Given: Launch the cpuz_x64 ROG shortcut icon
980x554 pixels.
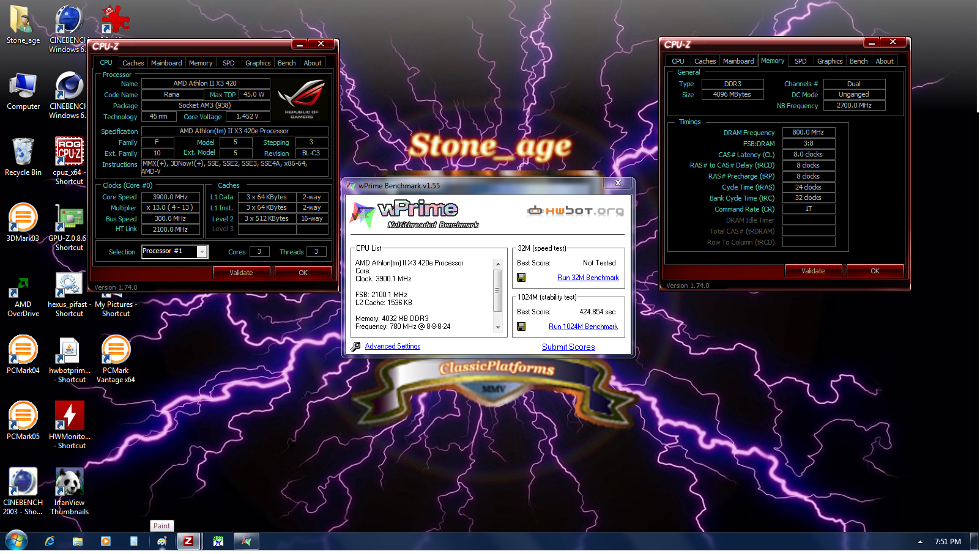Looking at the screenshot, I should pos(69,160).
